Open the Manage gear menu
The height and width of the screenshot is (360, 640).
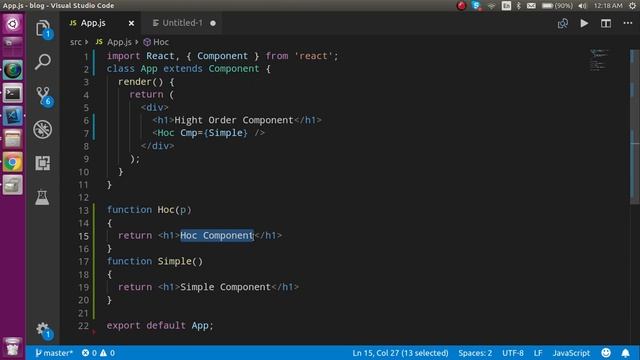click(x=42, y=329)
